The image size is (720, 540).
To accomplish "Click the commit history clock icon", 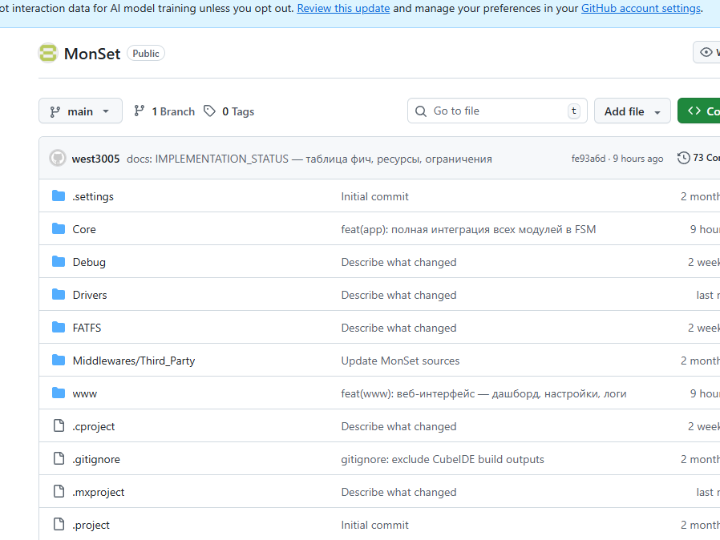I will click(684, 158).
